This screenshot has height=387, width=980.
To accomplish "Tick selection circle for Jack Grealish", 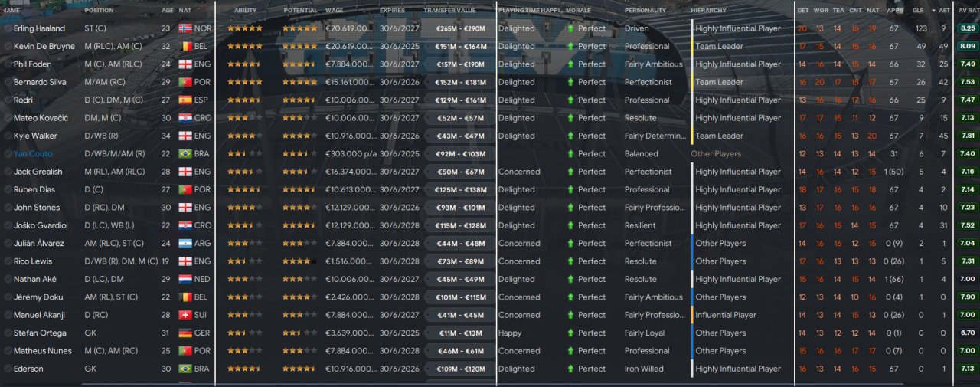I will [x=8, y=172].
